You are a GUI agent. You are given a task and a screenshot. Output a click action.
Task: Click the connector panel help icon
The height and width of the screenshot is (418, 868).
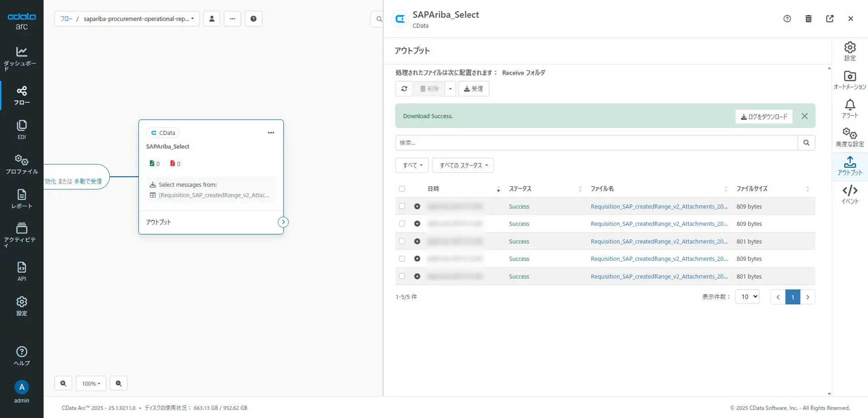pos(787,19)
